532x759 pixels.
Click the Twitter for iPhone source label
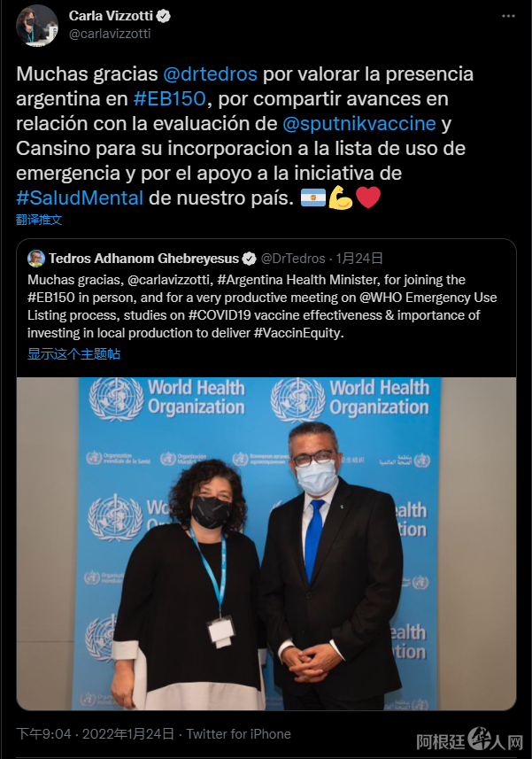[x=239, y=734]
